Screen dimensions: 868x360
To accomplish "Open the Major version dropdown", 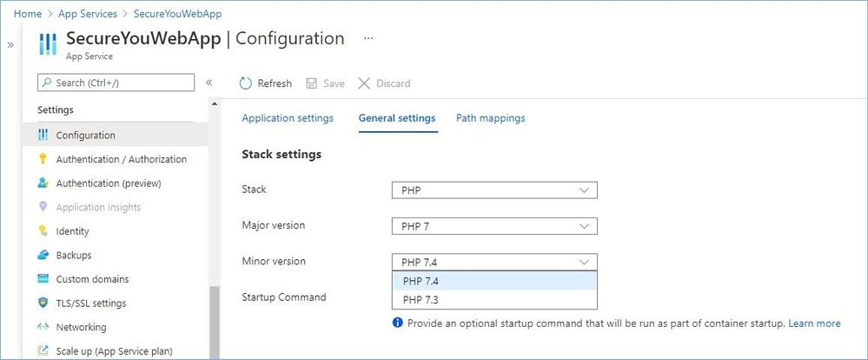I will pyautogui.click(x=494, y=226).
